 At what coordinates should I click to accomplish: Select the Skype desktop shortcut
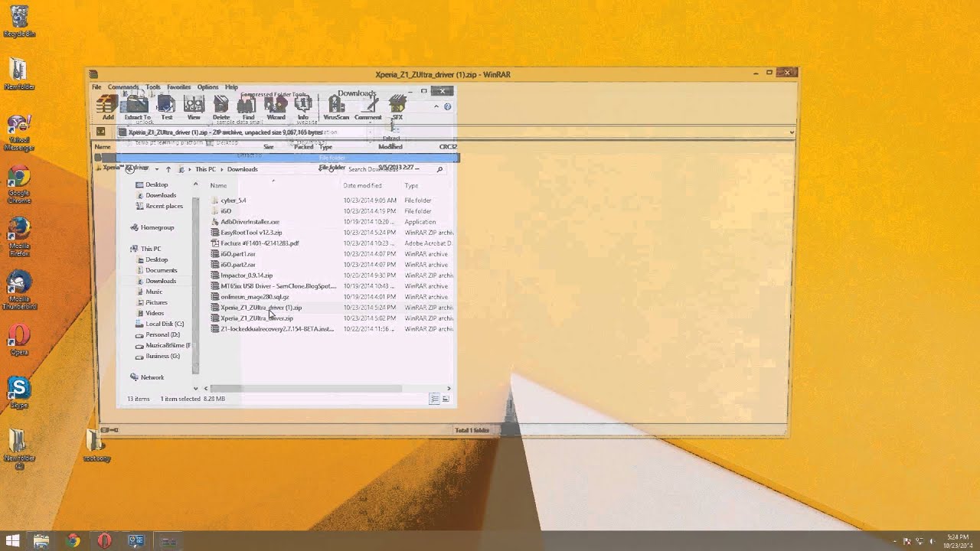pyautogui.click(x=19, y=393)
